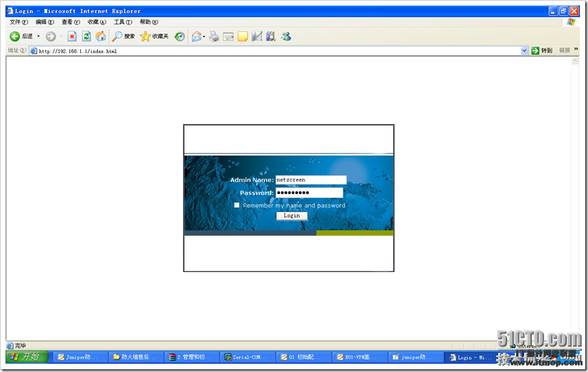
Task: Click the 完毕 status bar text
Action: tap(21, 345)
